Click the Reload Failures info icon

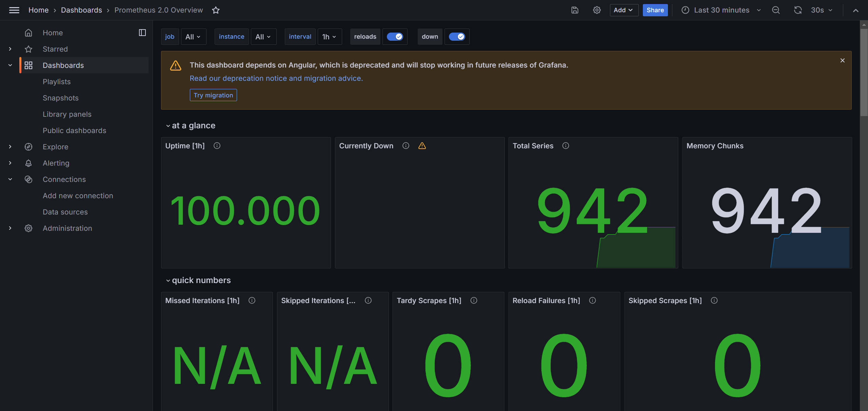pos(592,300)
